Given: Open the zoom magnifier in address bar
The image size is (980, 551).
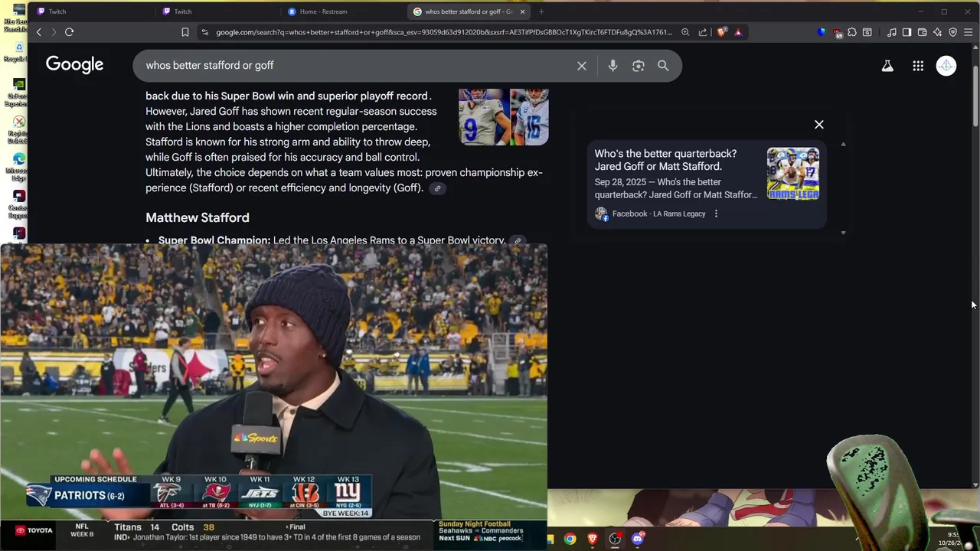Looking at the screenshot, I should coord(685,32).
